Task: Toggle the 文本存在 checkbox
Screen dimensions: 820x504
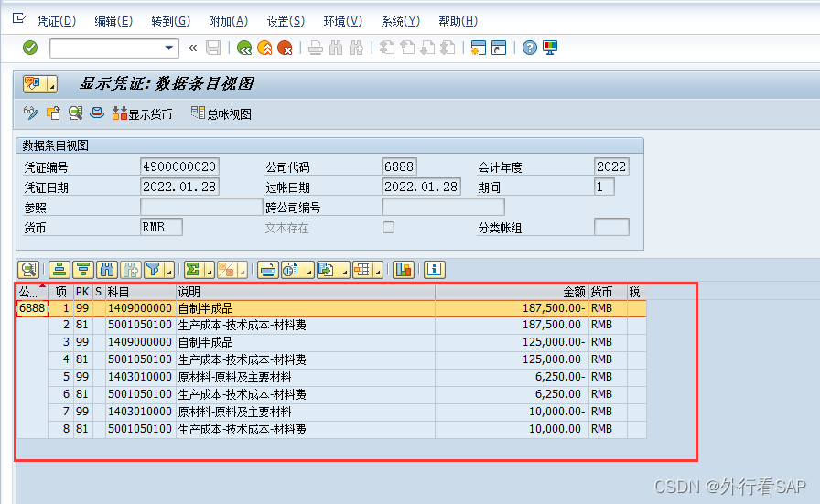Action: click(x=389, y=228)
